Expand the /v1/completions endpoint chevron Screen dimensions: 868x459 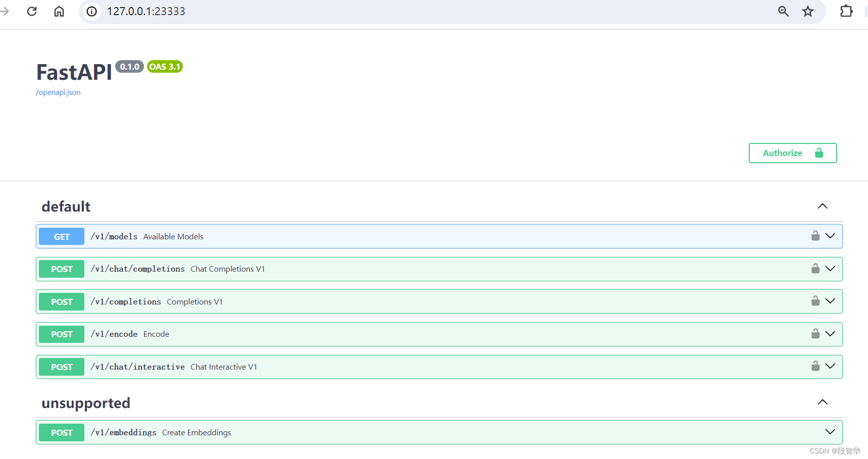[x=830, y=301]
